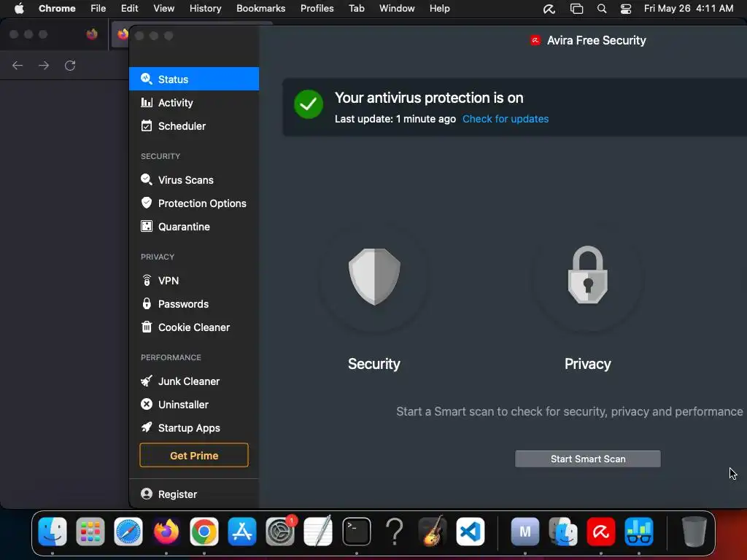The width and height of the screenshot is (747, 560).
Task: Click the browser back arrow behind Avira
Action: click(18, 65)
